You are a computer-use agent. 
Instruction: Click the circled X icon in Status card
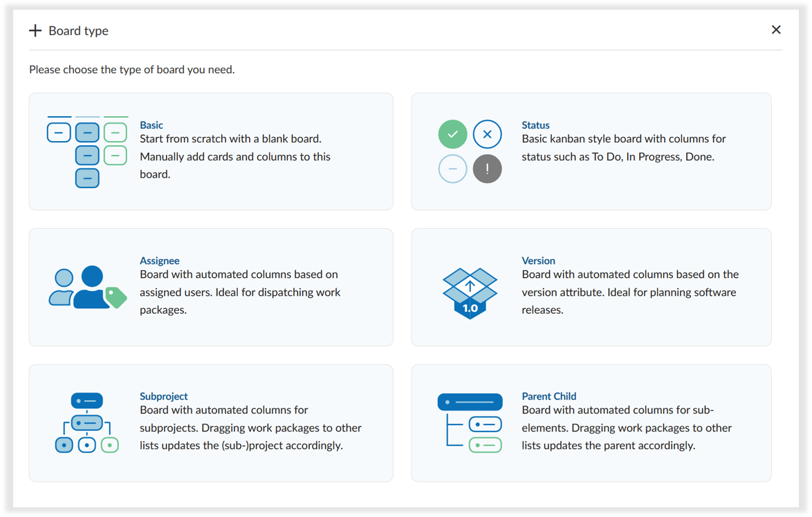pos(487,134)
